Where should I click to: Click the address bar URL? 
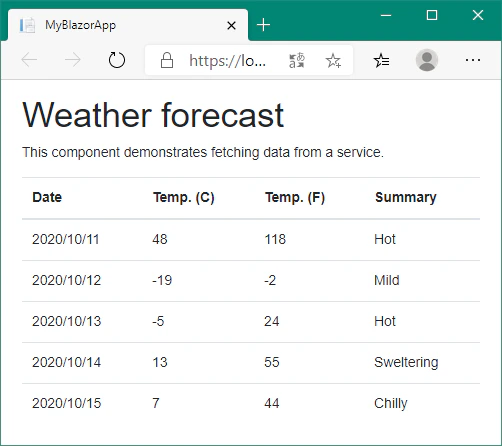coord(227,61)
